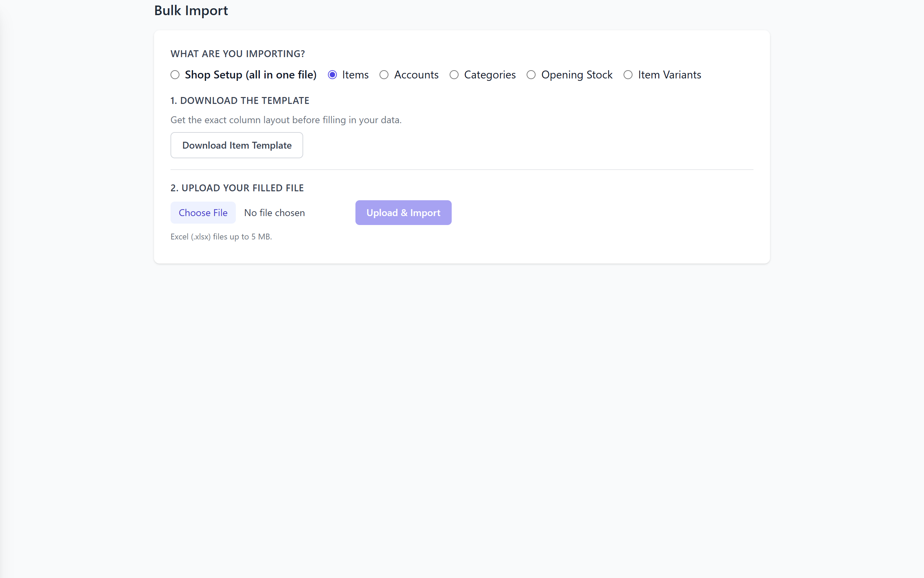Download the Item Template
Screen dimensions: 924x578
(237, 145)
